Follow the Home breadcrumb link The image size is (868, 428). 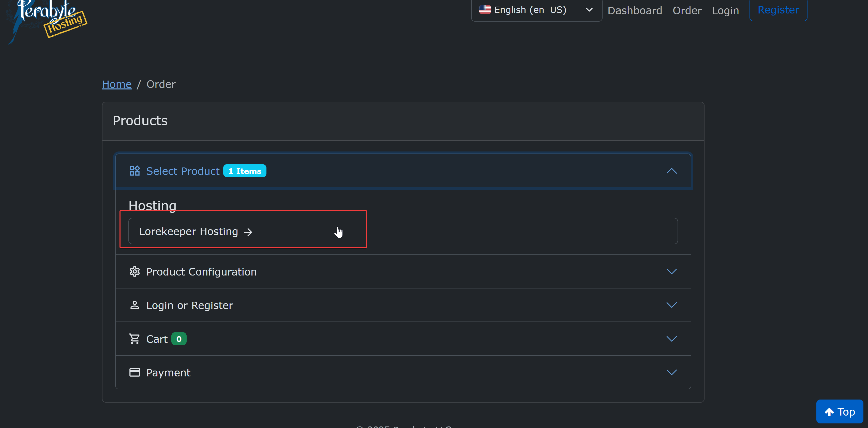(x=117, y=84)
